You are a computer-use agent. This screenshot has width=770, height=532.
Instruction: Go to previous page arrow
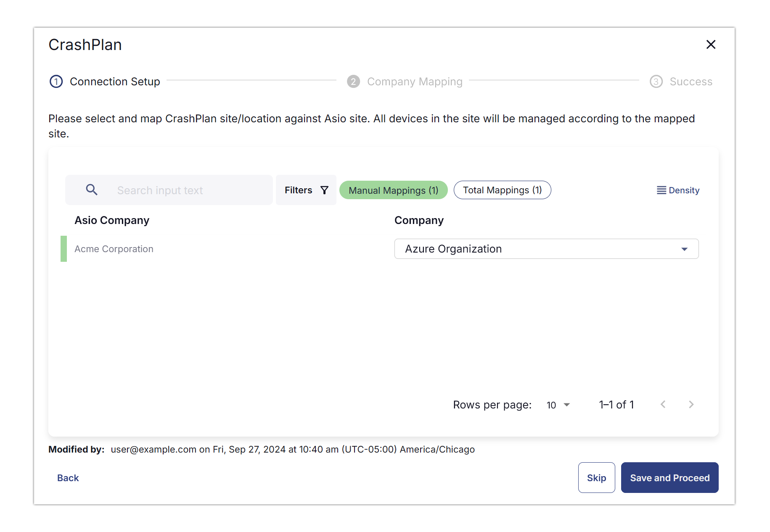(663, 405)
